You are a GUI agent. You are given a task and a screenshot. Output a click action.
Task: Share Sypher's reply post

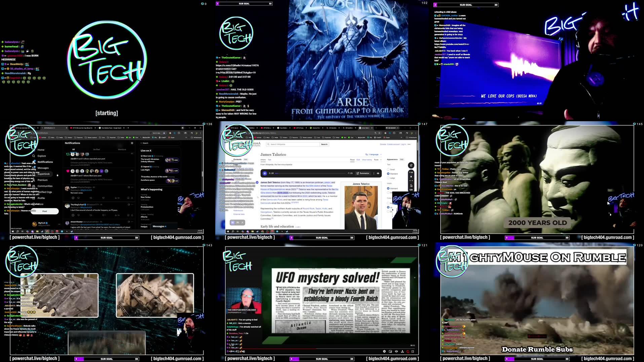tap(132, 198)
